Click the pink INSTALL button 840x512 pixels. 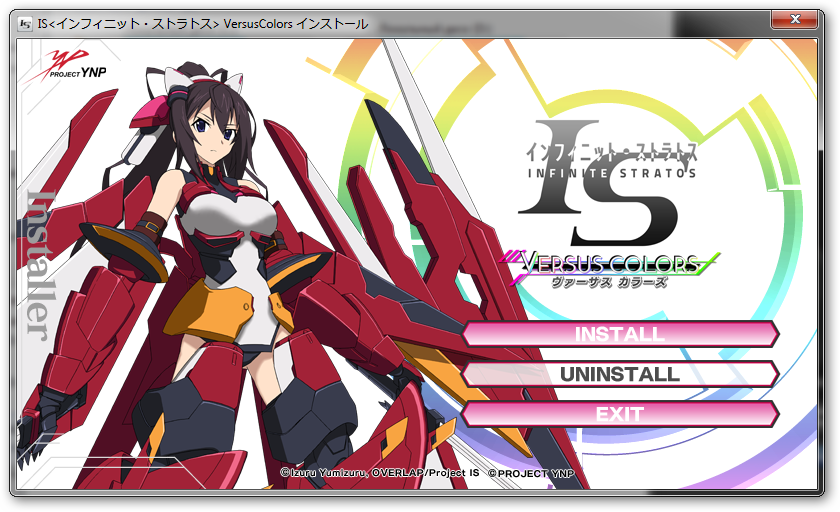click(620, 334)
